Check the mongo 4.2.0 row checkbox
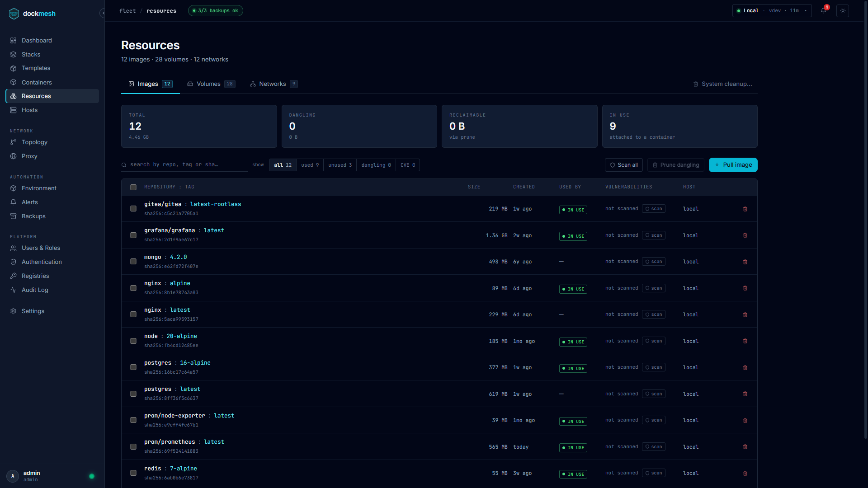The image size is (868, 488). click(133, 262)
